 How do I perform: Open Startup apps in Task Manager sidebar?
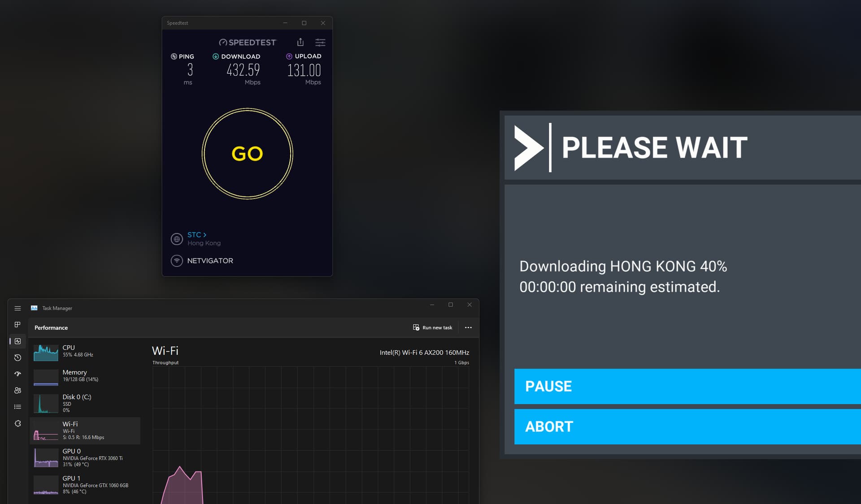pos(17,374)
